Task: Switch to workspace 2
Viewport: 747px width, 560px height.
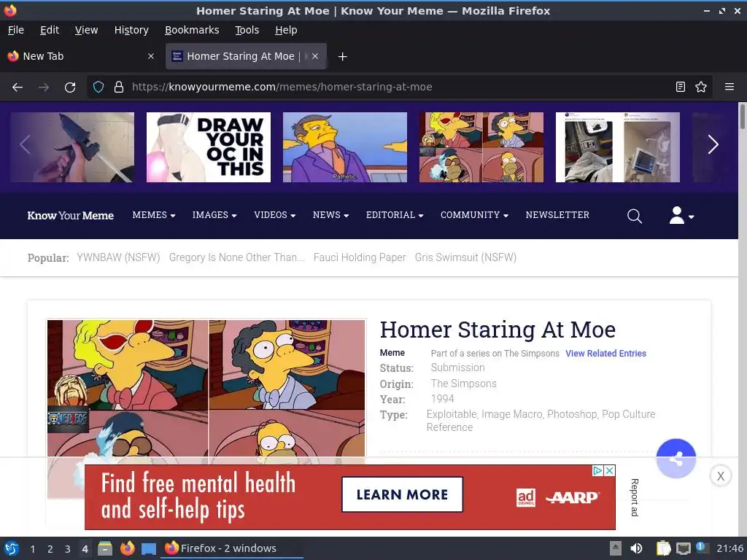Action: (x=50, y=549)
